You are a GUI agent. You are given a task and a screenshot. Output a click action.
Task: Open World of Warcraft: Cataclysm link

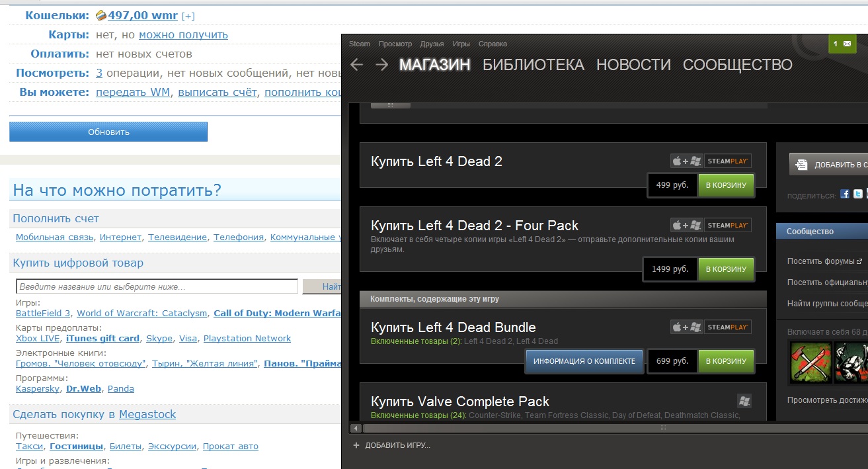142,313
